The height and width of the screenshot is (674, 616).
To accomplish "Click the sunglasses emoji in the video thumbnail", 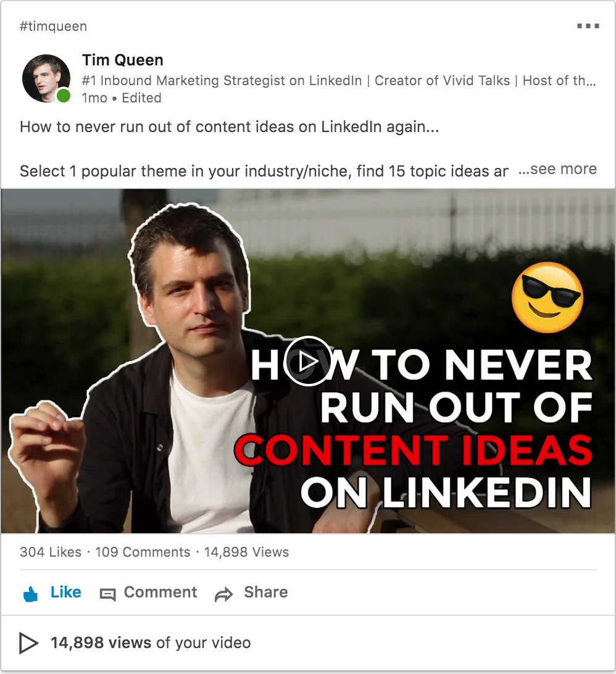I will 547,297.
